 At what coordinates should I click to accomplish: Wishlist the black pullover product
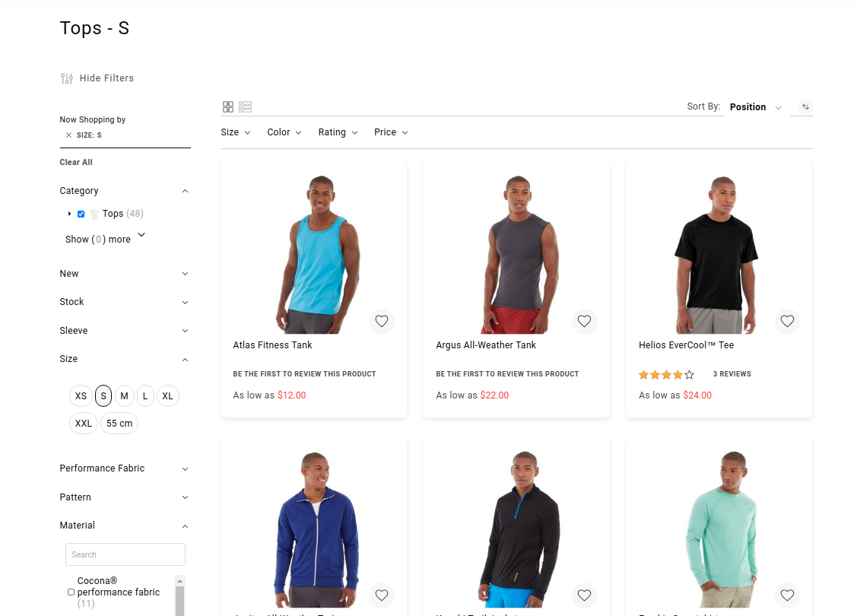click(584, 595)
